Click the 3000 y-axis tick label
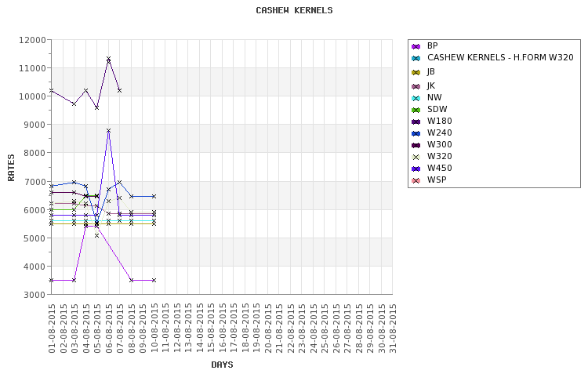Viewport: 588px width, 392px height. click(x=34, y=295)
